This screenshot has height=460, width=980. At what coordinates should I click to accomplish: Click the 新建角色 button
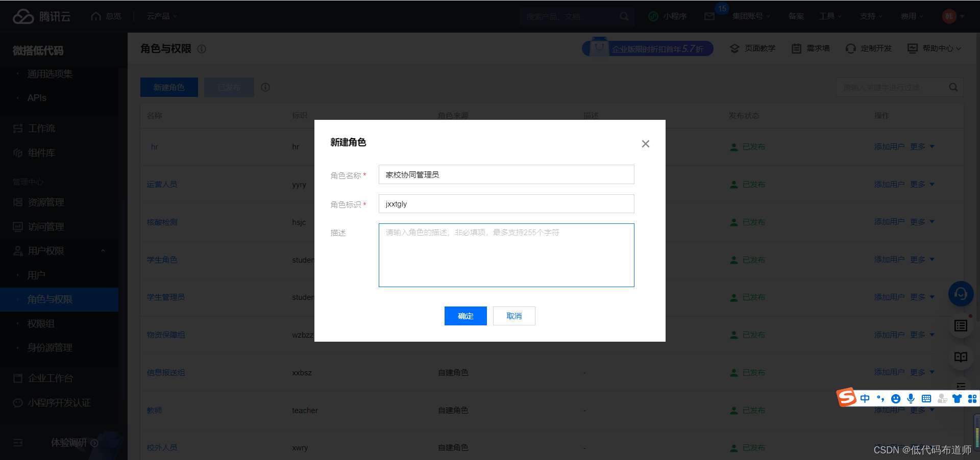pos(169,87)
